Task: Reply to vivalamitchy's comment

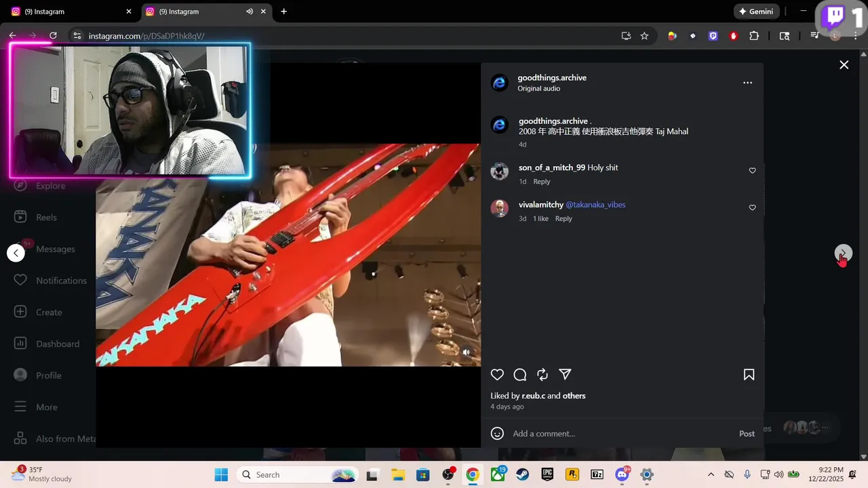Action: [x=564, y=219]
